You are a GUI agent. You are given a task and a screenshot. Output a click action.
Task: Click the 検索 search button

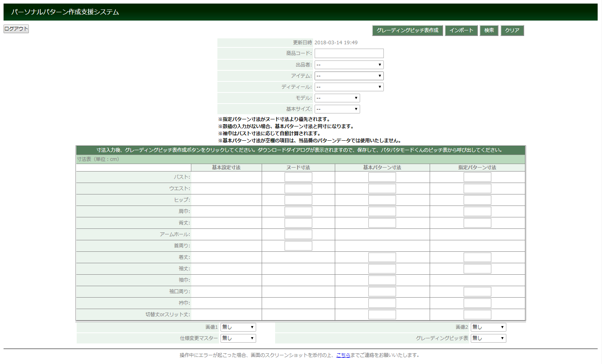point(489,30)
